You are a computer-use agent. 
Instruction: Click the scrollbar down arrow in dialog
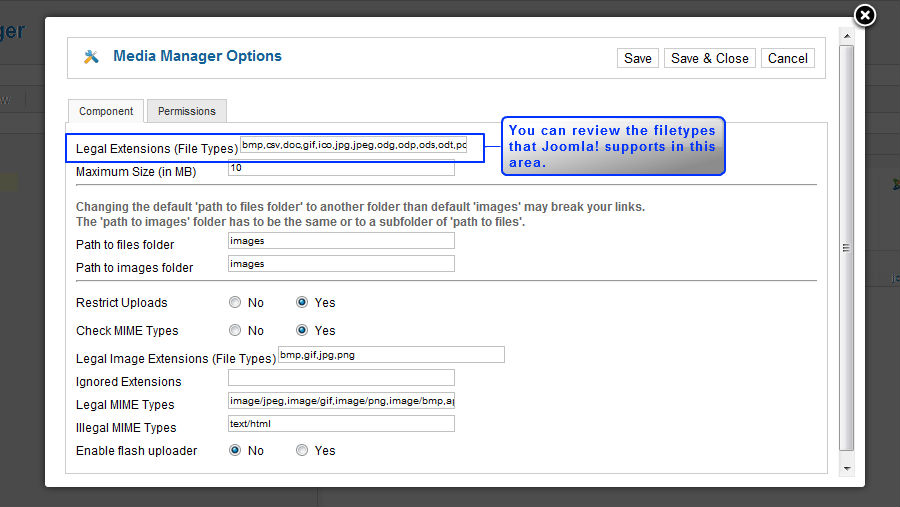click(x=847, y=468)
